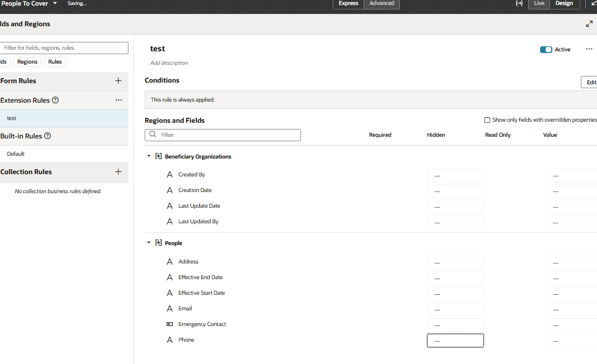Viewport: 597px width, 364px height.
Task: Open Hidden dropdown for Effective End Date
Action: (x=455, y=279)
